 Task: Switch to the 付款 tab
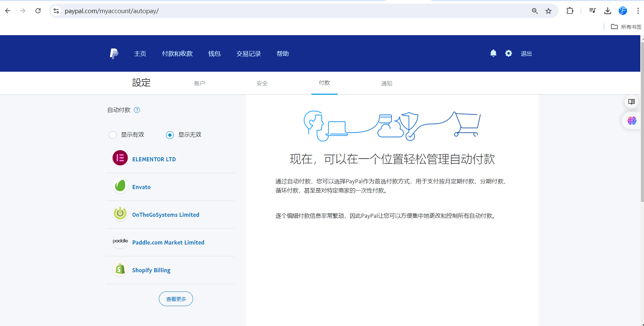pyautogui.click(x=325, y=83)
